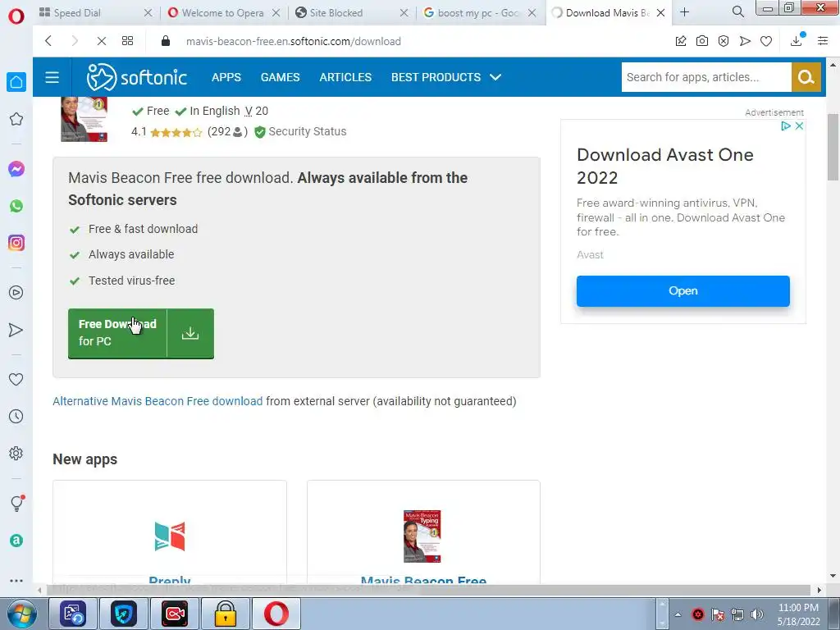Click the address bar URL field
The image size is (840, 630).
[x=293, y=41]
